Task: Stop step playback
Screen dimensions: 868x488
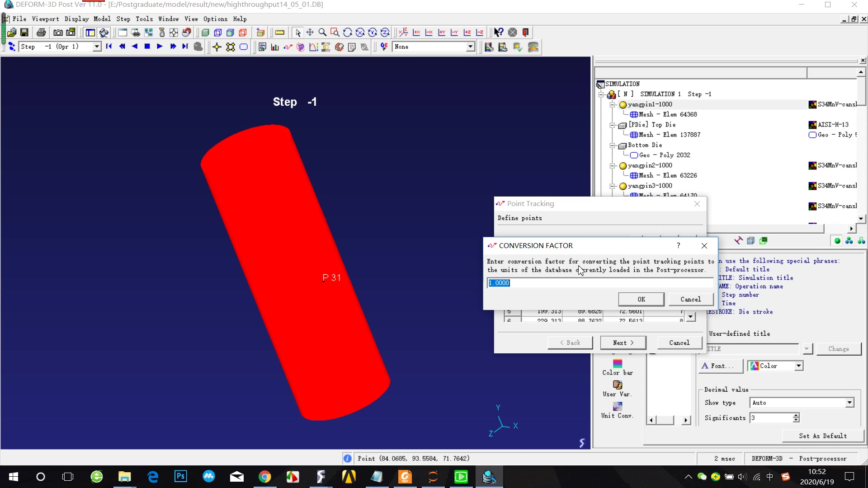Action: coord(147,47)
